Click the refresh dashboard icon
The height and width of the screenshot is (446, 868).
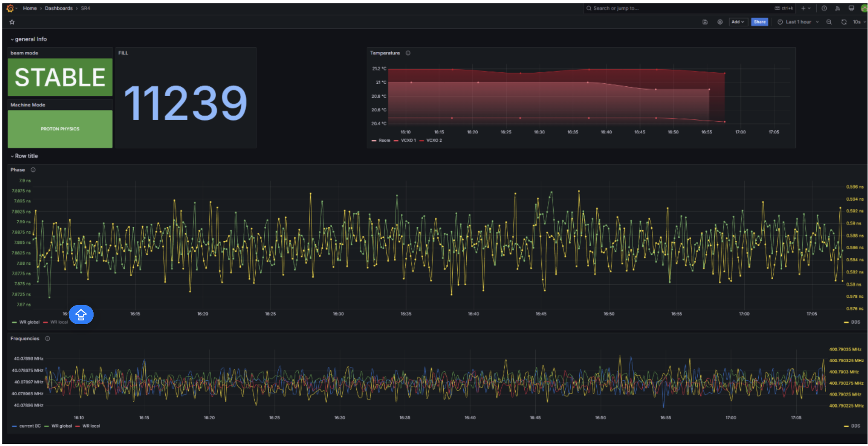coord(844,22)
